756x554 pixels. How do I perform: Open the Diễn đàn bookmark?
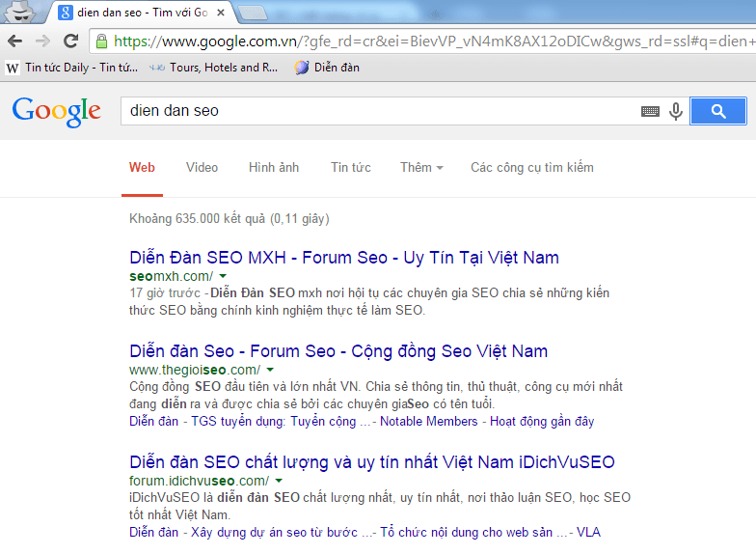pos(328,68)
